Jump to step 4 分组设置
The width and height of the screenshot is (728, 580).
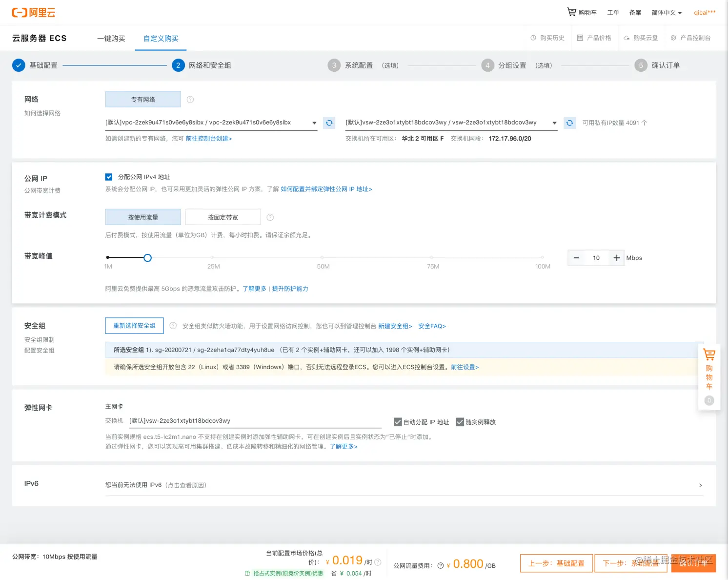tap(517, 65)
